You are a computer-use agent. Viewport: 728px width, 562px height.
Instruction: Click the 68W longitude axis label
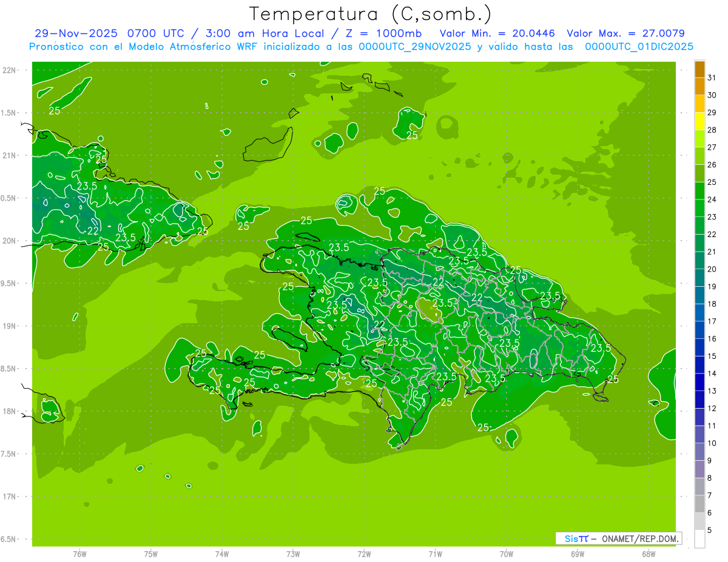[648, 554]
